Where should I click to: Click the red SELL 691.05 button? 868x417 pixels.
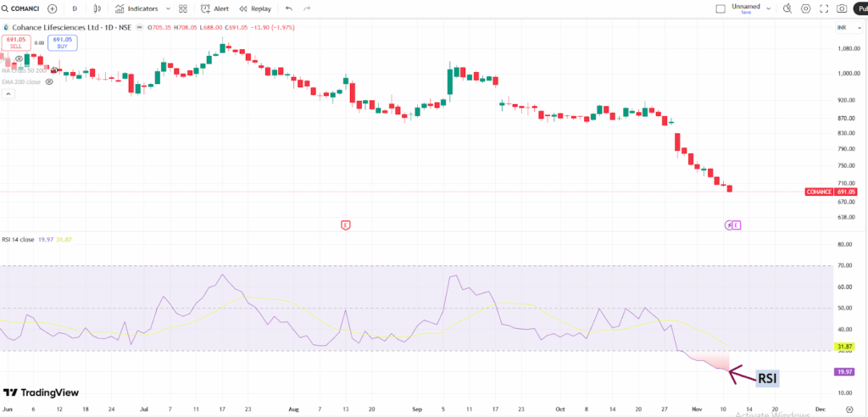16,42
